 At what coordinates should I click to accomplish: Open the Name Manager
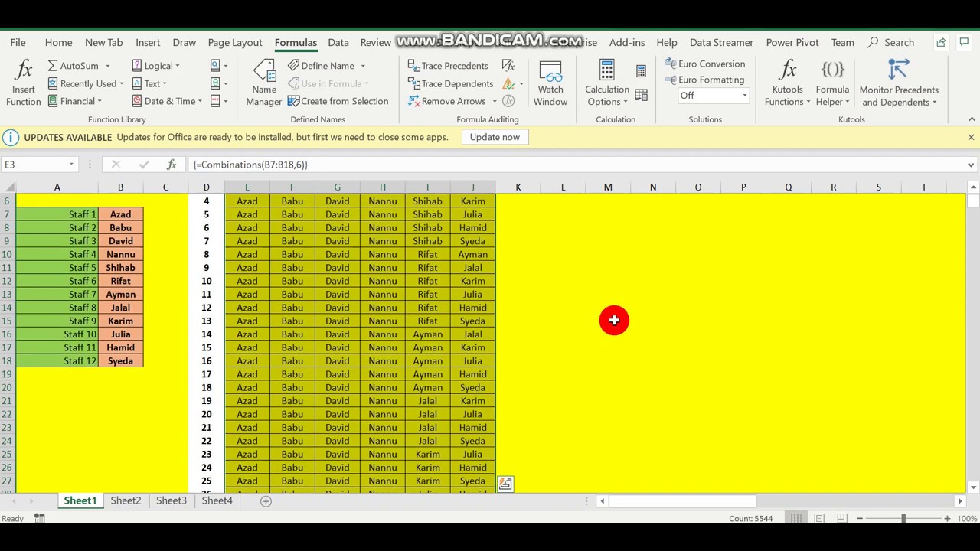click(x=264, y=83)
